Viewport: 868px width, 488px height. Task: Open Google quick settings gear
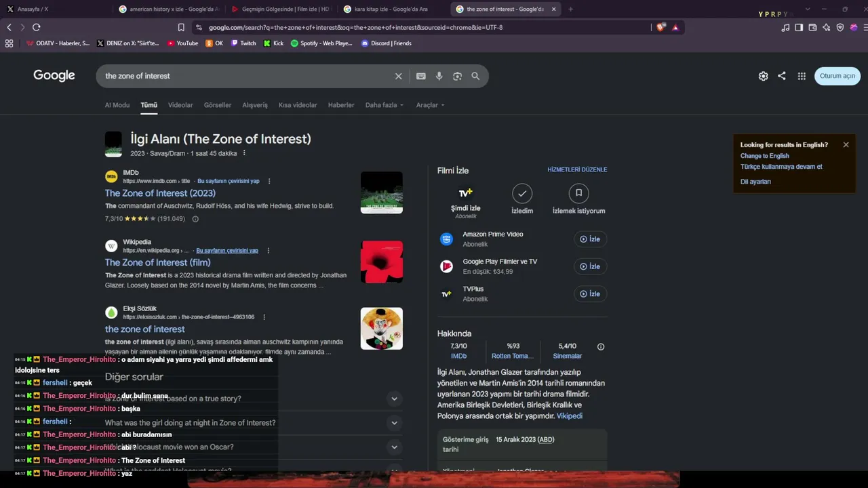(764, 76)
